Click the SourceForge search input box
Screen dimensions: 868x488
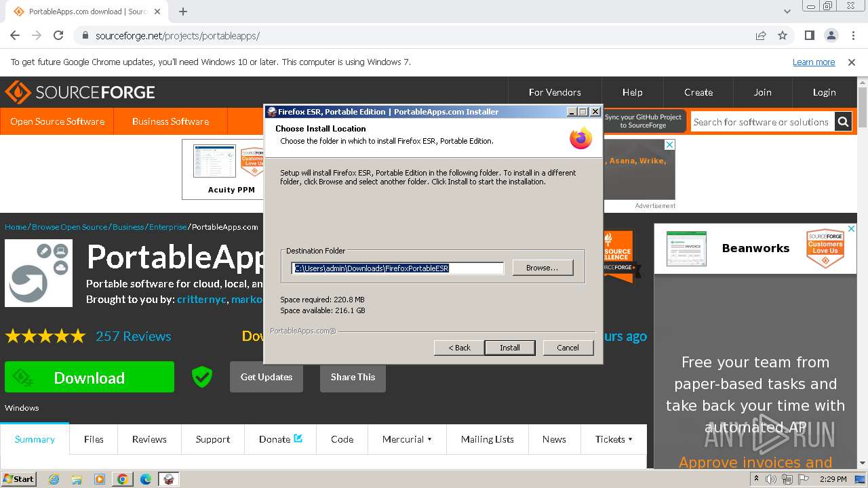click(x=762, y=122)
